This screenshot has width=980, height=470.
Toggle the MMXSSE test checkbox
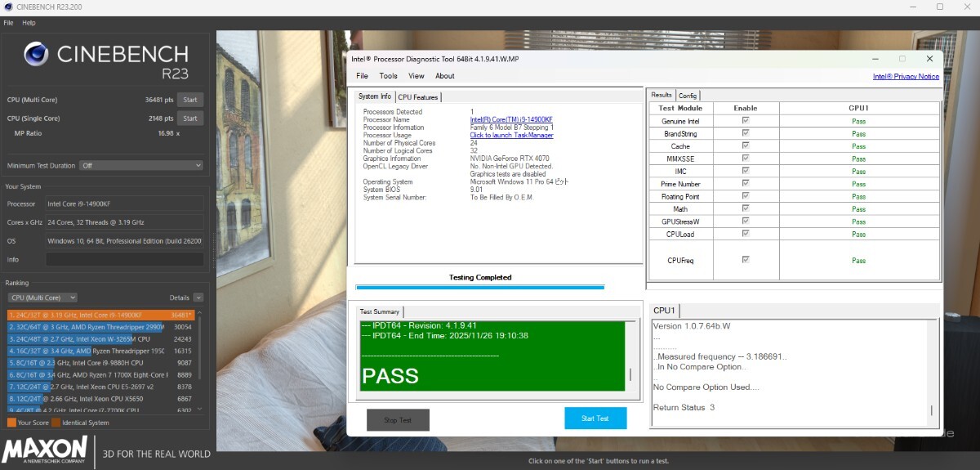(745, 159)
